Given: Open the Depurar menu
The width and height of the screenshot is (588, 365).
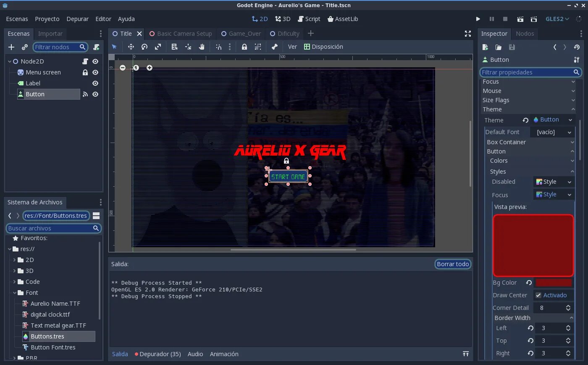Looking at the screenshot, I should pyautogui.click(x=77, y=19).
